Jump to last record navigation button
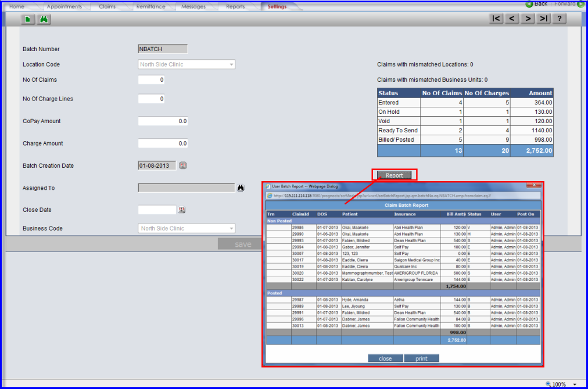This screenshot has width=588, height=389. [543, 19]
